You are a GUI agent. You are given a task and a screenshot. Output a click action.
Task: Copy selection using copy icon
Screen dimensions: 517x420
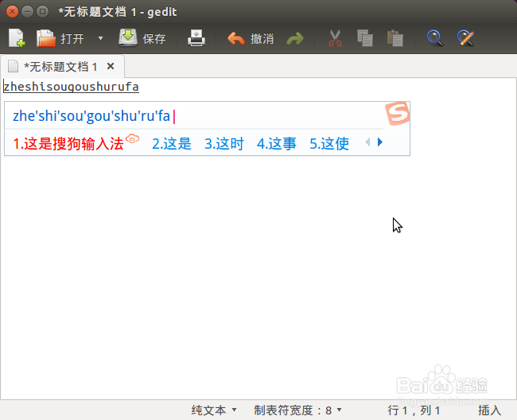coord(365,38)
